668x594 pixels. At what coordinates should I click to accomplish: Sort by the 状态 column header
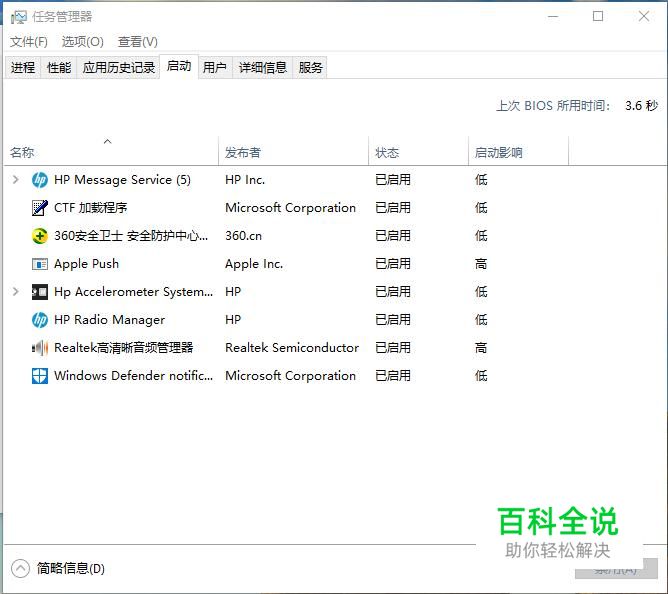pyautogui.click(x=418, y=151)
